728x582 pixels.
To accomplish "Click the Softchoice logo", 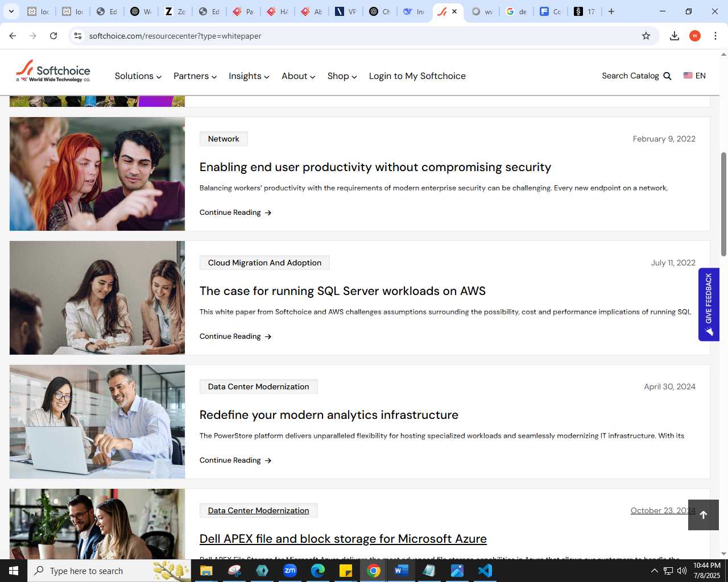I will click(x=53, y=72).
